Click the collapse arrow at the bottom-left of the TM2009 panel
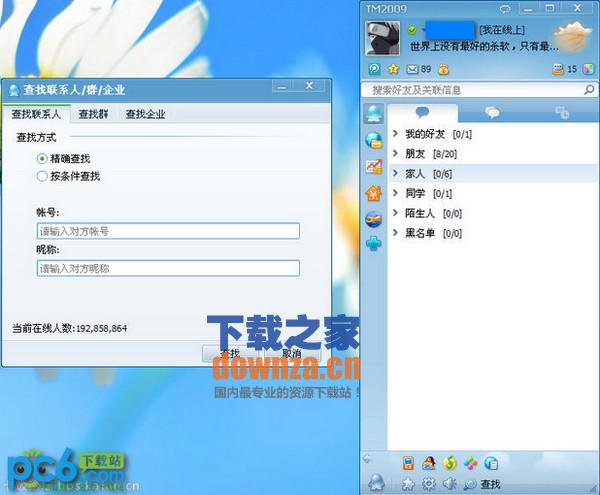This screenshot has width=600, height=495. (x=368, y=459)
